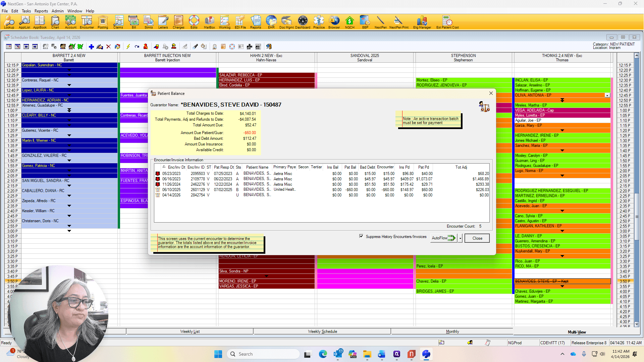
Task: Open the Elig Manager toolbar icon
Action: point(422,22)
